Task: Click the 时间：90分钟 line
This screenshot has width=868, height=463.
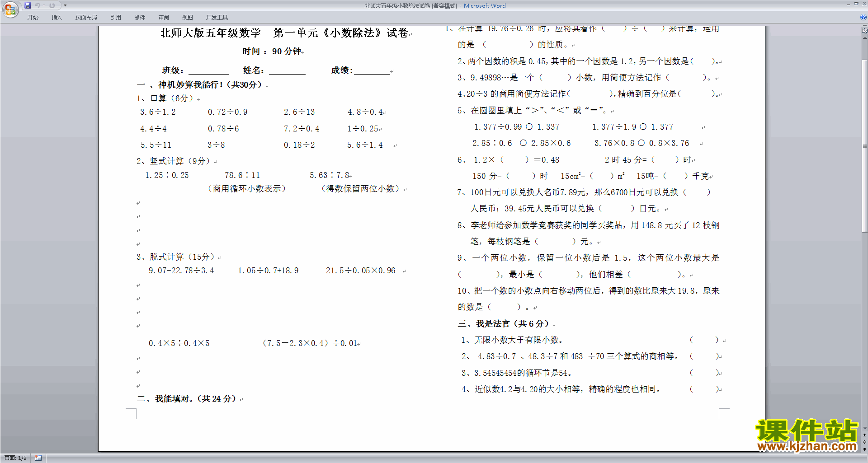Action: 272,51
